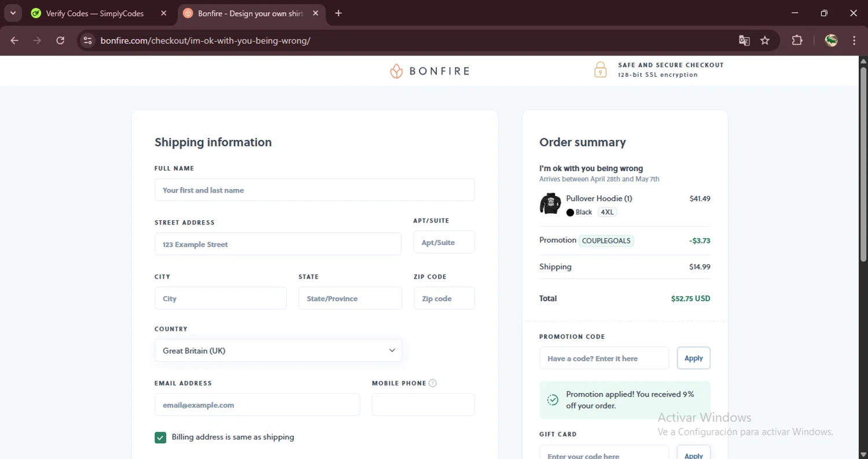
Task: Click the Mobile Phone input field
Action: coord(424,405)
